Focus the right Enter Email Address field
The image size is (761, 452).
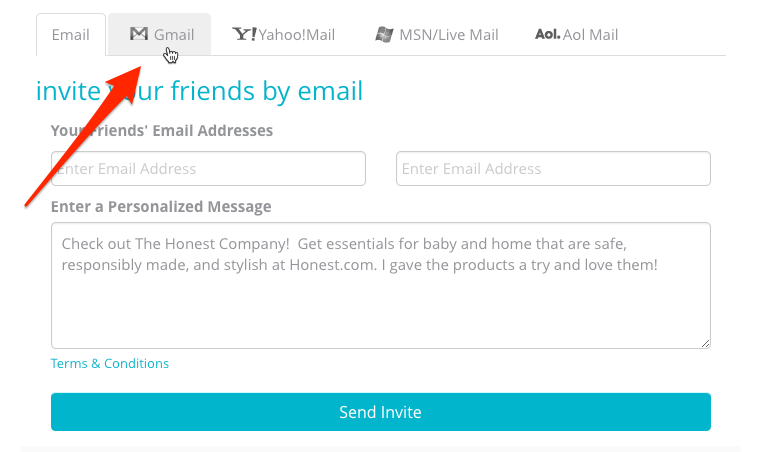click(553, 168)
